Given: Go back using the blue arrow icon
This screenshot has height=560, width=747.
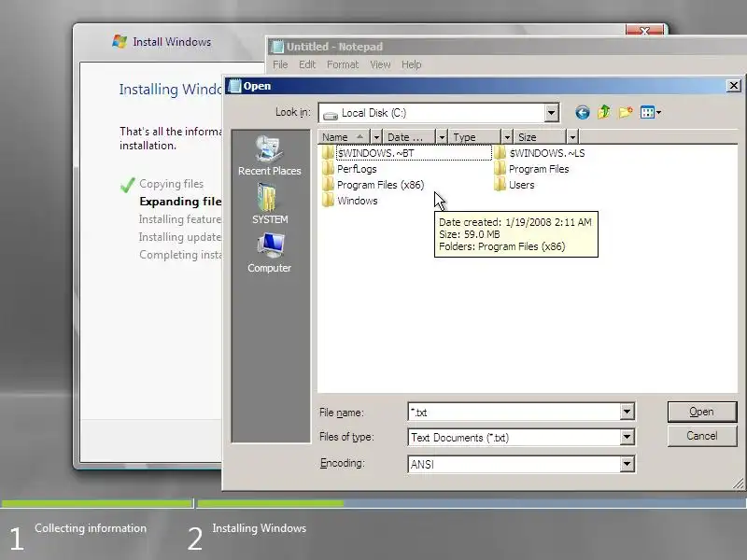Looking at the screenshot, I should pos(582,113).
